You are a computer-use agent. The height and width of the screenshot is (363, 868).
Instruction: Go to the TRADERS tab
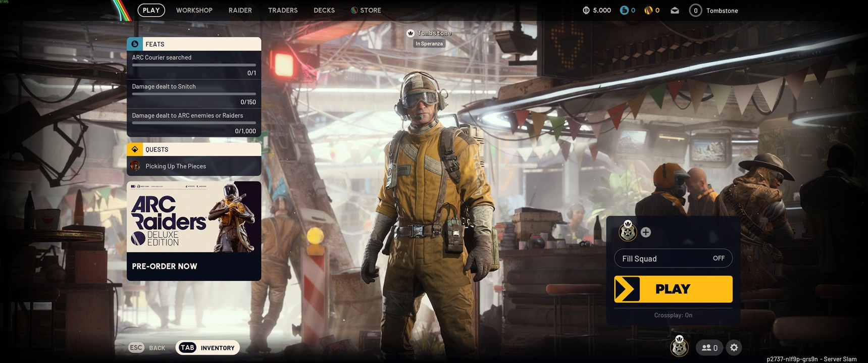(x=283, y=10)
